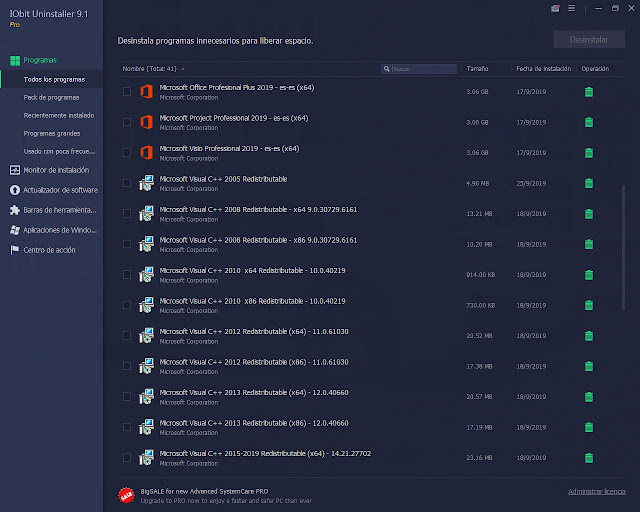Click the installer icon of Visual C++ 2005 Redistributable

147,183
